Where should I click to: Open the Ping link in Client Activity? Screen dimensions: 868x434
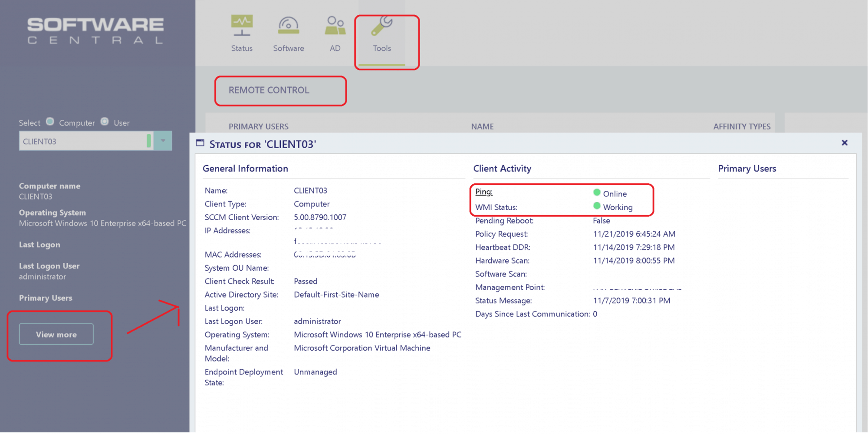point(483,192)
